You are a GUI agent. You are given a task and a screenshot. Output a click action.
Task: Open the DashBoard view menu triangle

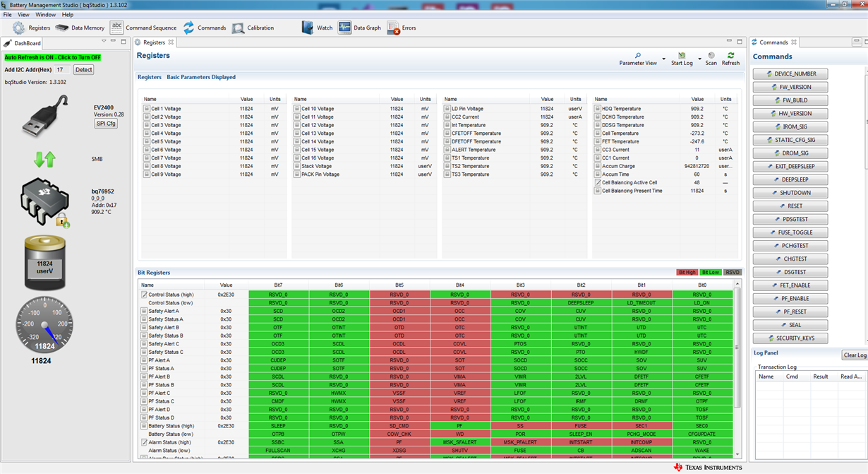tap(104, 42)
